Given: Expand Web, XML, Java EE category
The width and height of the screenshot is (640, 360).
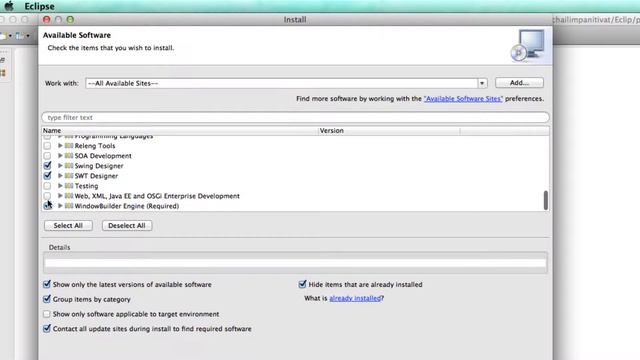Looking at the screenshot, I should 60,196.
